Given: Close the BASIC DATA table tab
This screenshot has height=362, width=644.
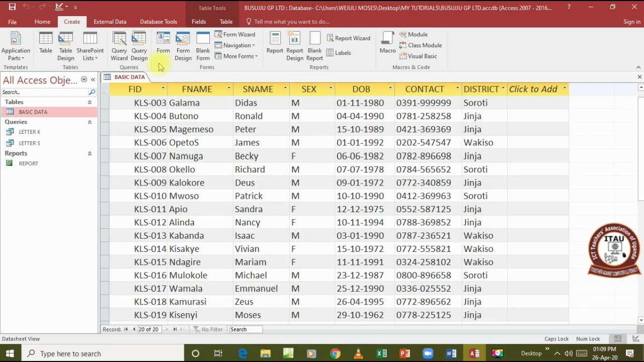Looking at the screenshot, I should 639,77.
